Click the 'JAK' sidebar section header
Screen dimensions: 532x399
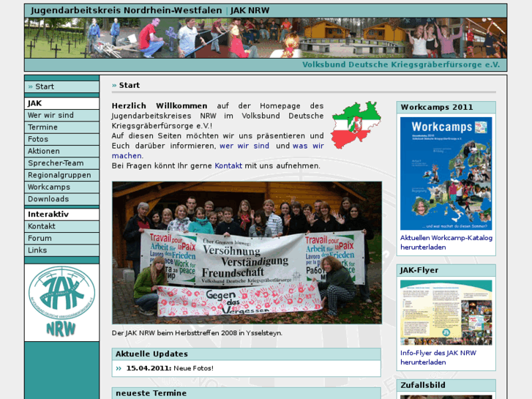(61, 103)
